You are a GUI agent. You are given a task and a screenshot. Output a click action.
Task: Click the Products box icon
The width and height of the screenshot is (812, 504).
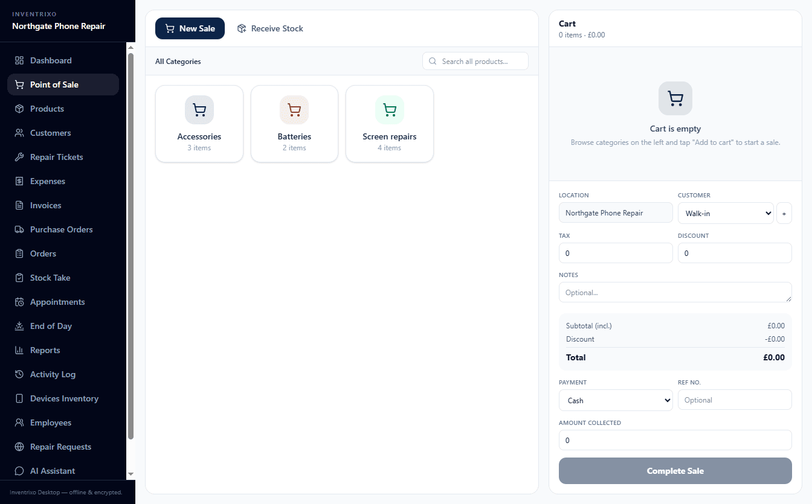coord(19,109)
